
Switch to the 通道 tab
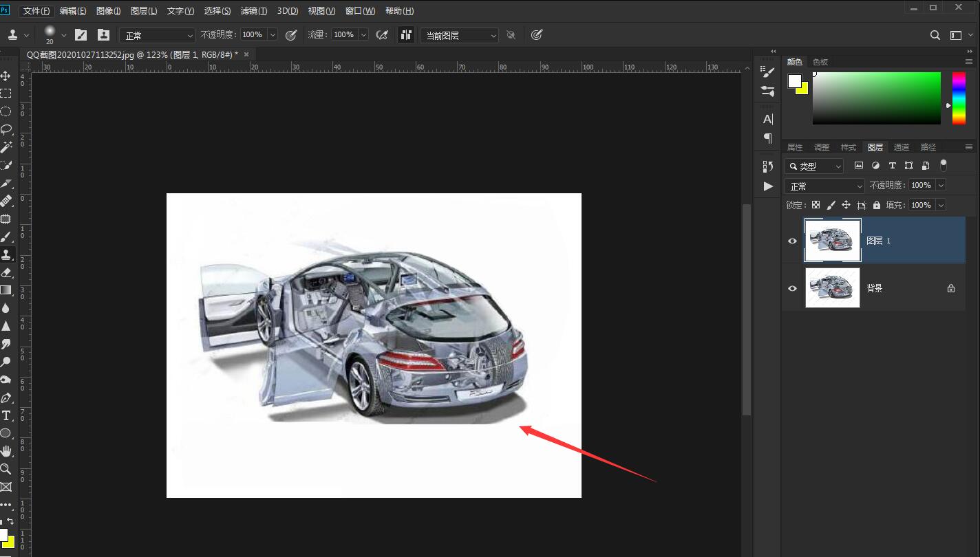pyautogui.click(x=901, y=147)
